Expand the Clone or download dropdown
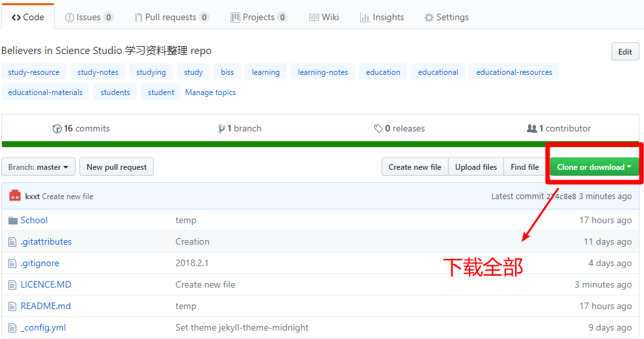This screenshot has width=644, height=339. [x=595, y=167]
